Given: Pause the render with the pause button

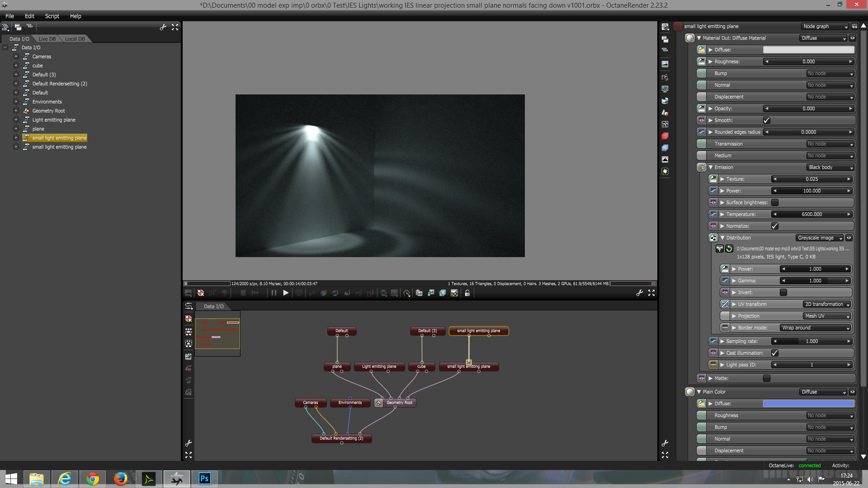Looking at the screenshot, I should point(274,293).
